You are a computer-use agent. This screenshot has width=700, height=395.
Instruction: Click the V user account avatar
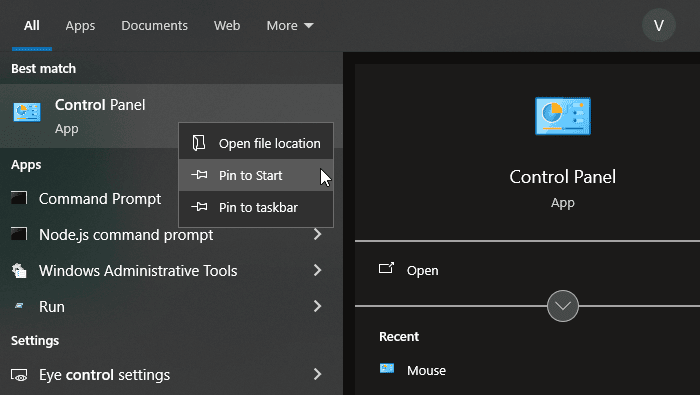[x=658, y=25]
